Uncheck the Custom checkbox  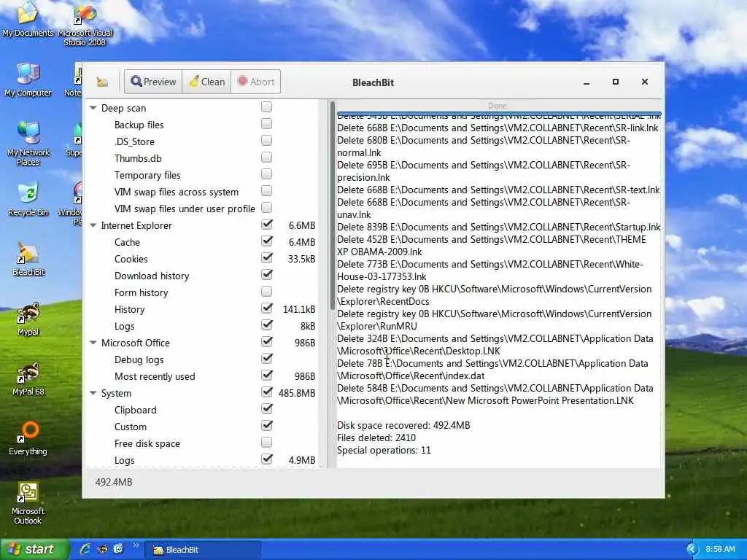[267, 426]
